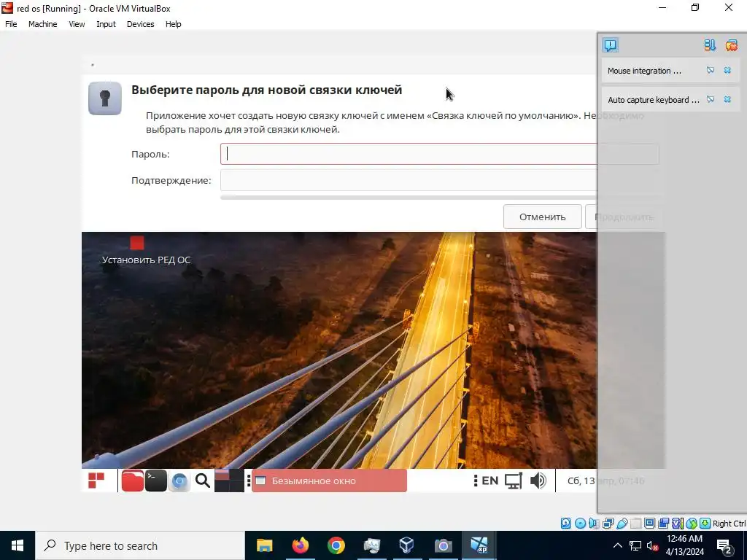
Task: Click the Windows network tray icon
Action: point(635,545)
